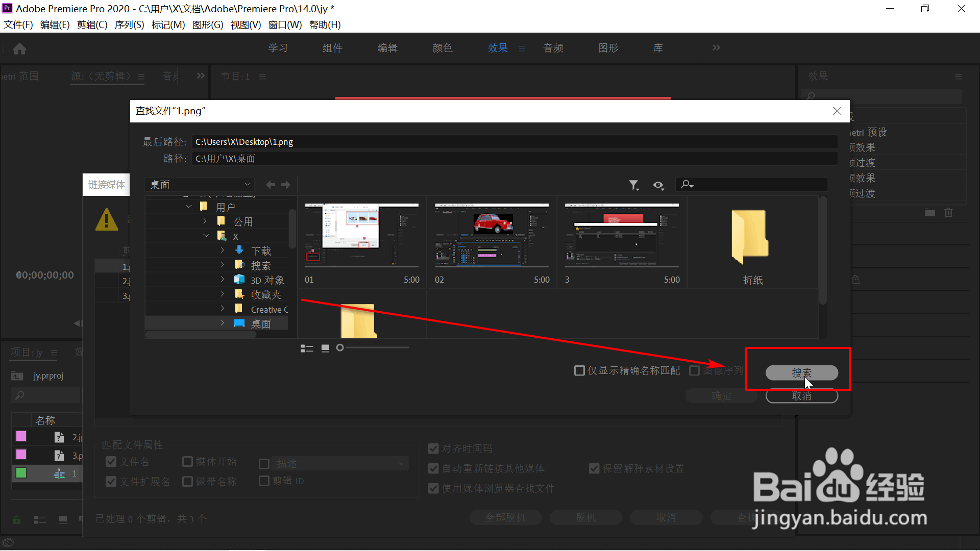Image resolution: width=980 pixels, height=551 pixels.
Task: Select the 02 thumbnail in file browser
Action: 492,243
